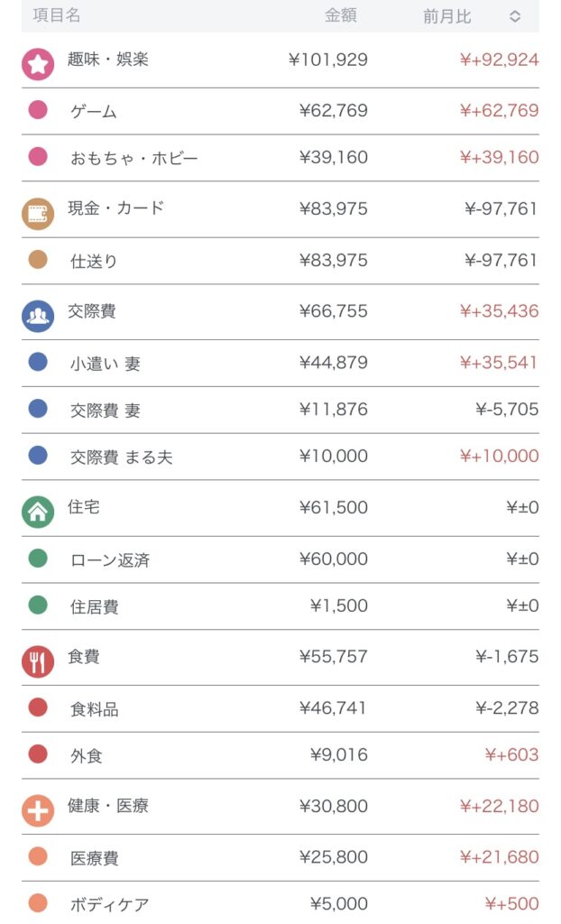Click the ¥101,929 amount for 趣味・娯楽

pyautogui.click(x=328, y=60)
